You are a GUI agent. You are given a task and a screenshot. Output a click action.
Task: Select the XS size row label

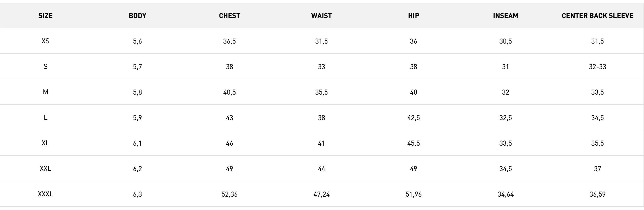point(45,41)
